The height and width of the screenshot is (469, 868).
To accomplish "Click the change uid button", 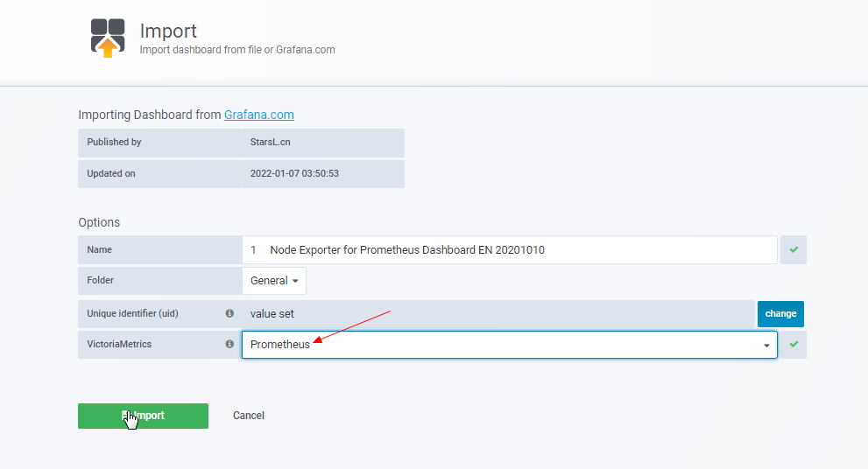I will [x=780, y=313].
